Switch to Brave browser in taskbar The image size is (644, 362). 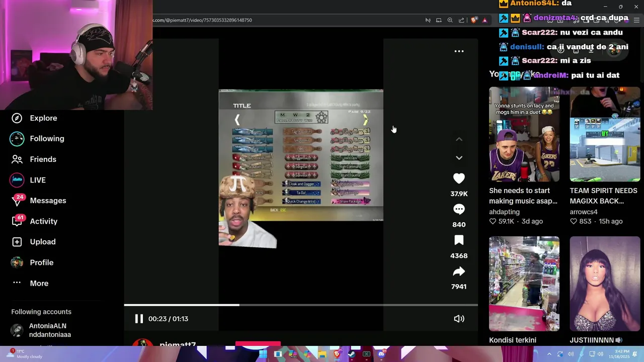[337, 354]
